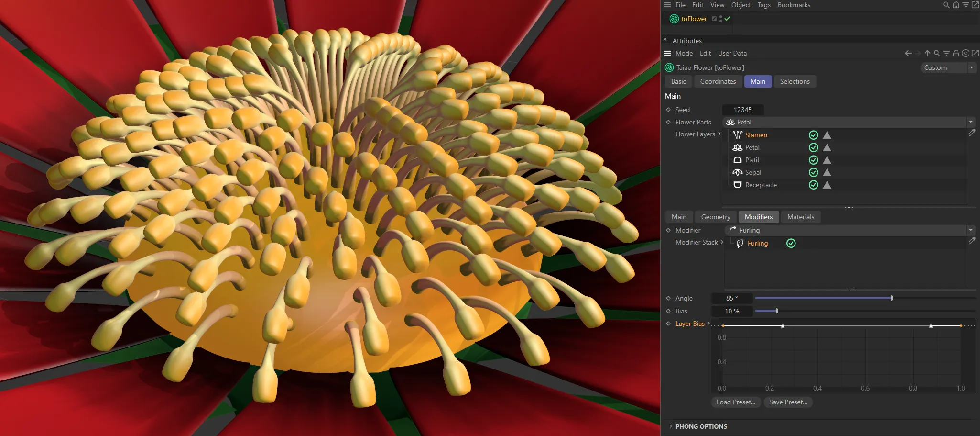Click the eyedropper beside the Flower Layers list
The width and height of the screenshot is (980, 436).
pyautogui.click(x=972, y=133)
